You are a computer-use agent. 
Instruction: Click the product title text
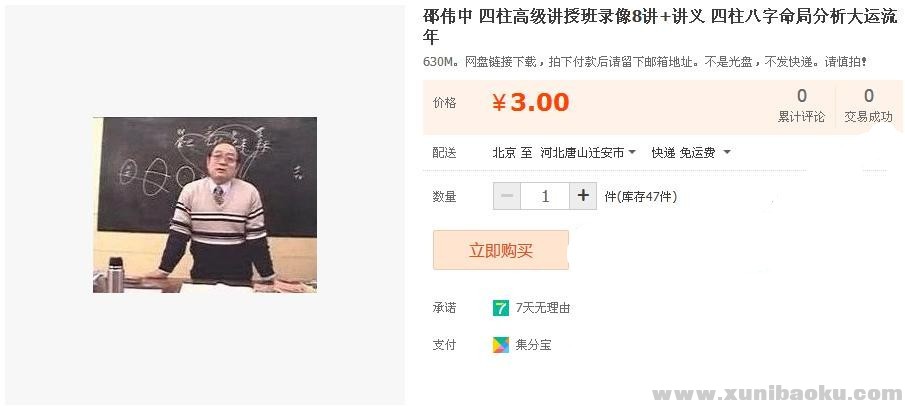tap(660, 27)
